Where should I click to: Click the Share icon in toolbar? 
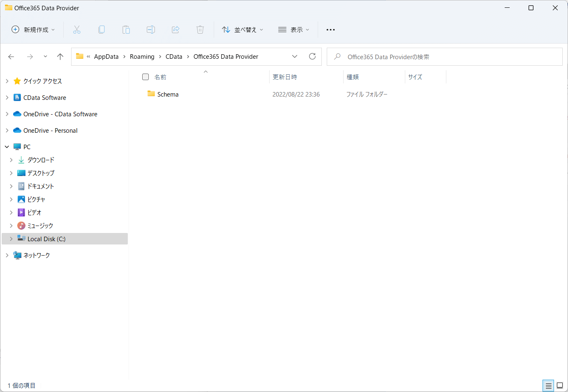175,30
